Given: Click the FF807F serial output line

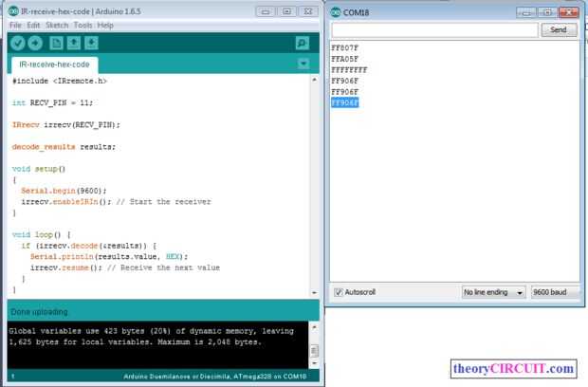Looking at the screenshot, I should coord(344,48).
